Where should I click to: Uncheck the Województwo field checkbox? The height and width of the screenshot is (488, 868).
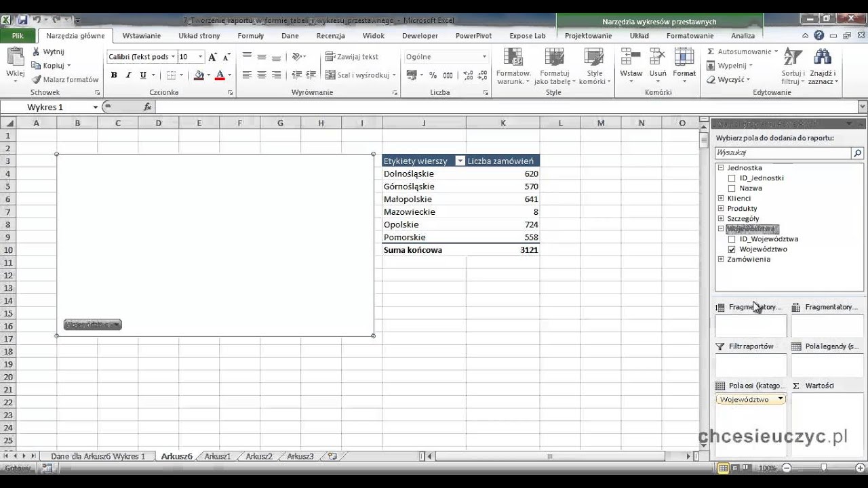pos(732,249)
